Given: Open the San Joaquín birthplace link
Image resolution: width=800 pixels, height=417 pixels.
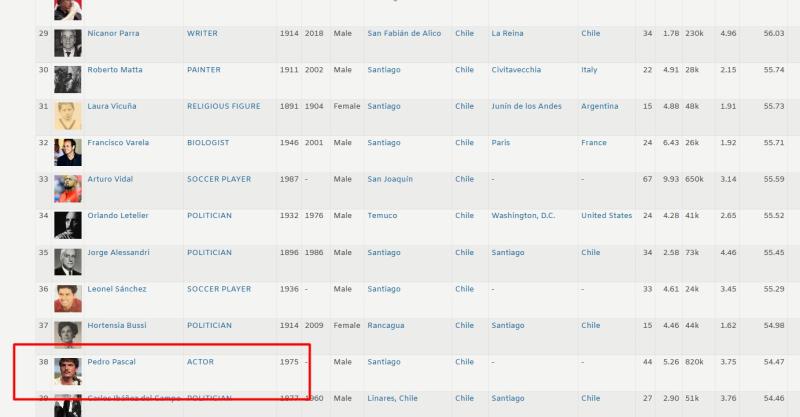Looking at the screenshot, I should coord(390,179).
